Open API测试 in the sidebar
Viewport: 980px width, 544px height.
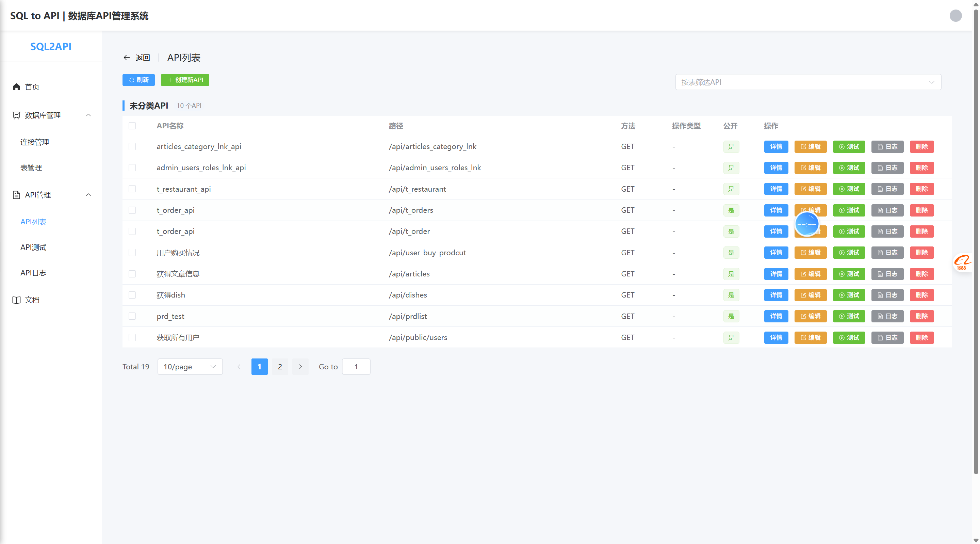point(33,247)
